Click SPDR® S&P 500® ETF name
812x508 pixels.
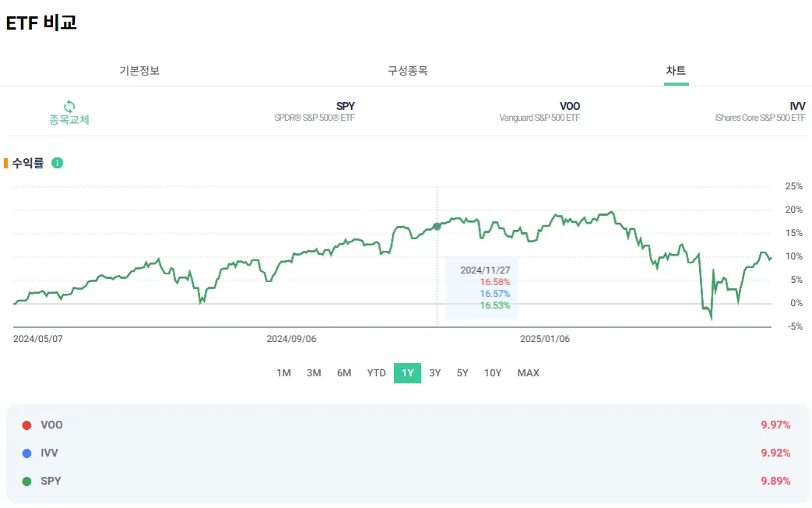click(x=315, y=118)
